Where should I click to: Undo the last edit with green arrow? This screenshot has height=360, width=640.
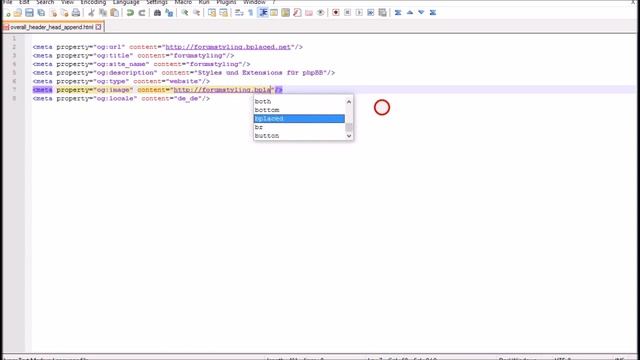click(x=130, y=13)
